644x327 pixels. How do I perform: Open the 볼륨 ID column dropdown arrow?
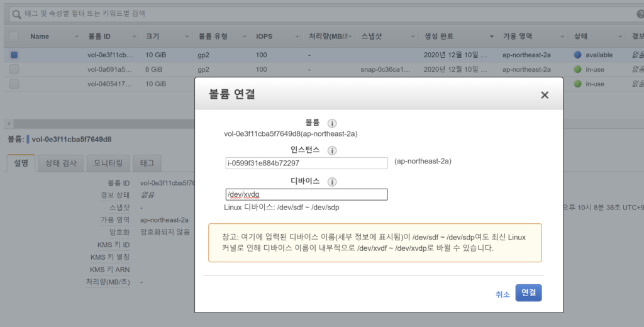(x=133, y=36)
